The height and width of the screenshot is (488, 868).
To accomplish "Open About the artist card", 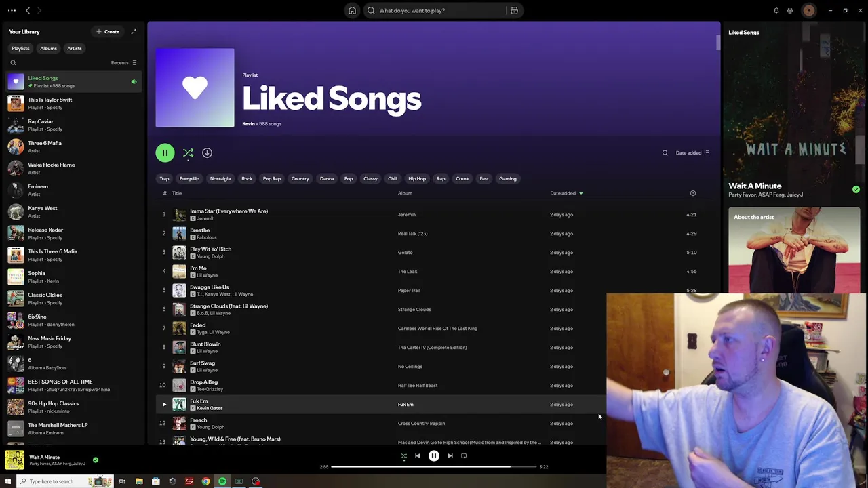I will pos(794,251).
